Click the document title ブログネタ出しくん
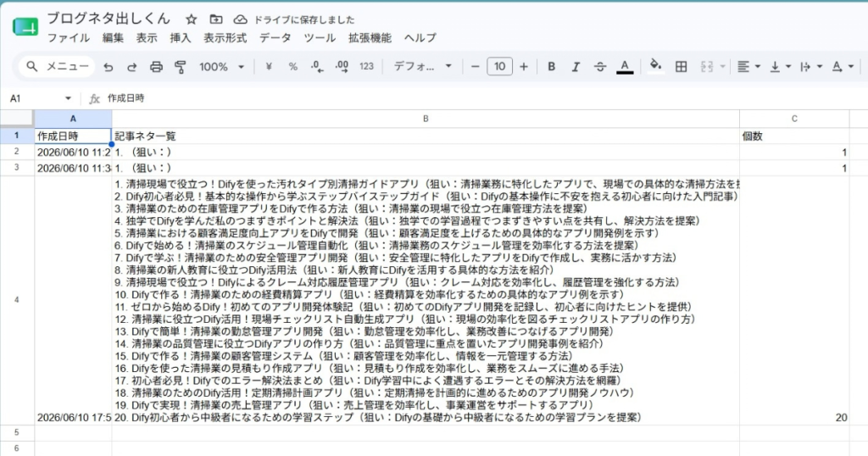868x456 pixels. point(108,19)
